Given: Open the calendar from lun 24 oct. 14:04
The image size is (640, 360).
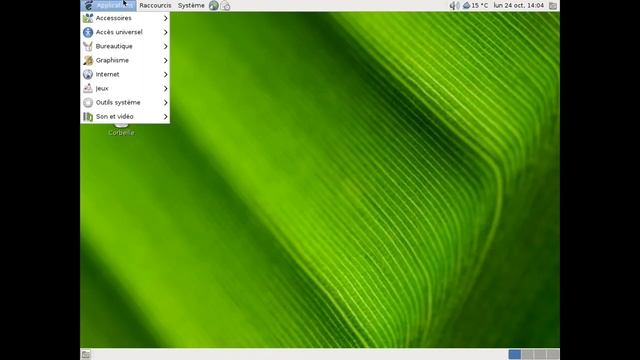Looking at the screenshot, I should 518,5.
